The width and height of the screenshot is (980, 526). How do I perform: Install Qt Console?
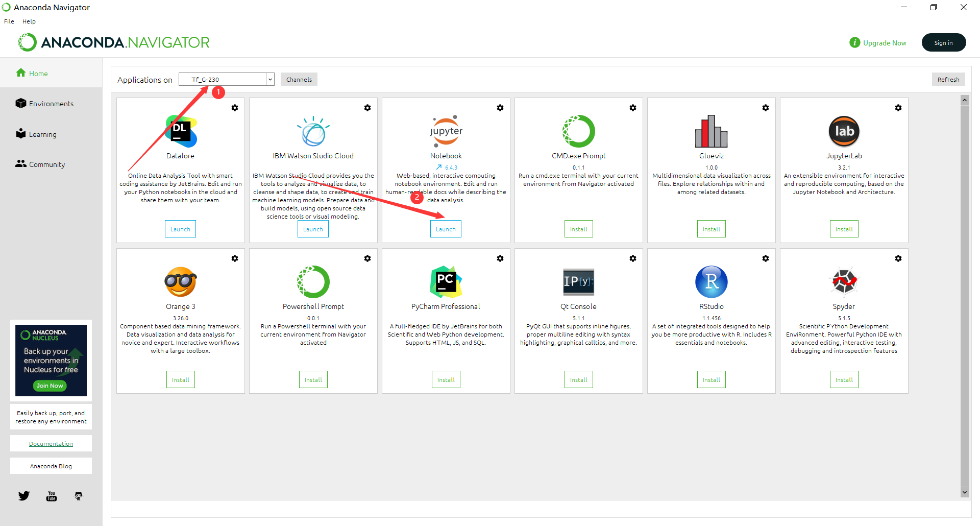point(579,379)
